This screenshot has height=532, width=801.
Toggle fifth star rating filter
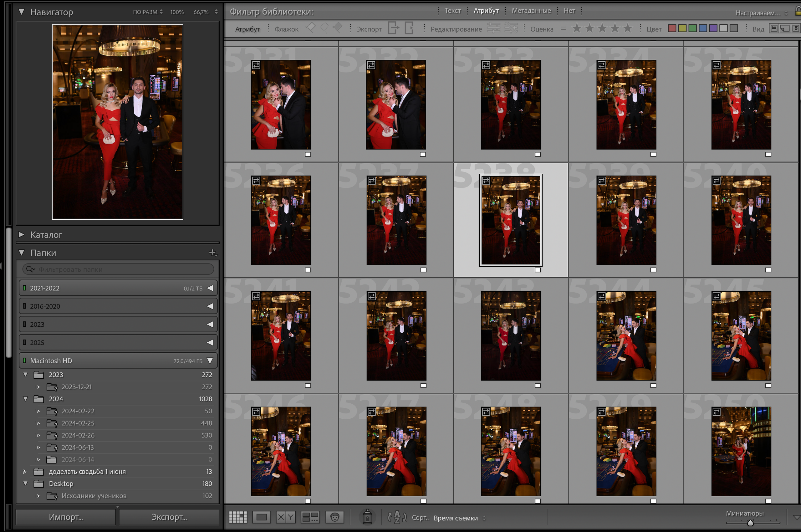pos(628,28)
